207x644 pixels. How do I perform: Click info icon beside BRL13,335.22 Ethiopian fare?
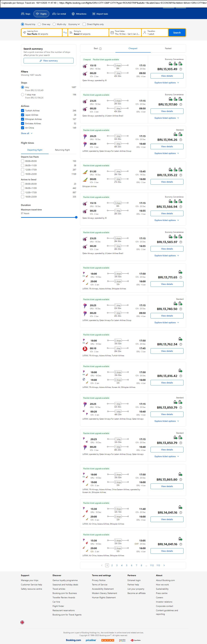click(181, 175)
